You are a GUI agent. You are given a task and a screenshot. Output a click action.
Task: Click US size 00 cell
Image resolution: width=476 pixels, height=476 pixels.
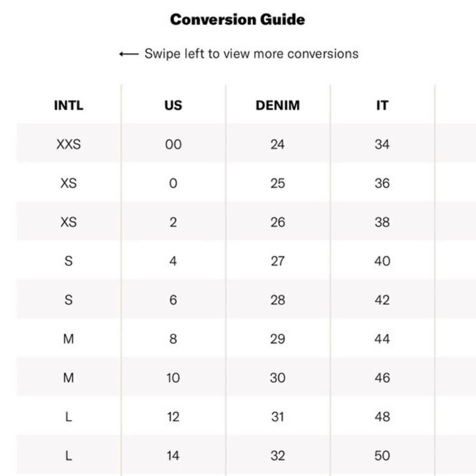(173, 144)
